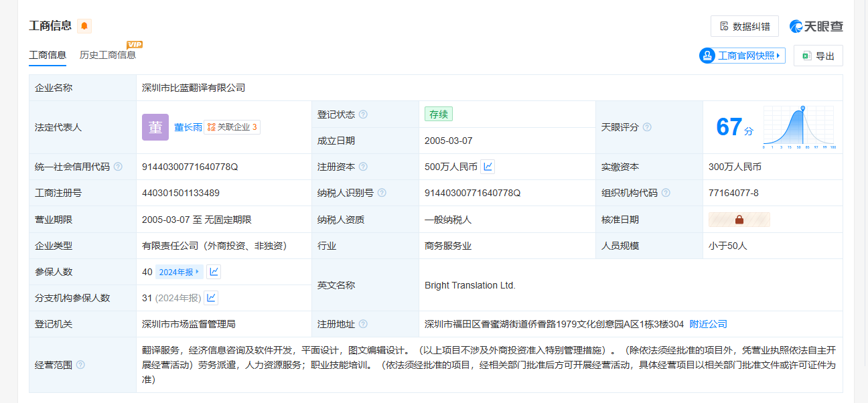Select the establishment date 2005-03-07

[449, 141]
